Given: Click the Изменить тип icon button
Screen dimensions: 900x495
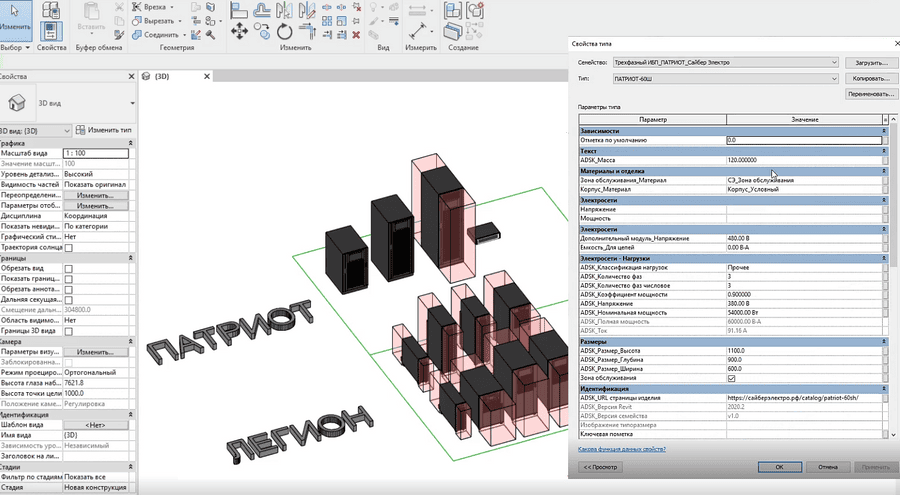Looking at the screenshot, I should [81, 130].
